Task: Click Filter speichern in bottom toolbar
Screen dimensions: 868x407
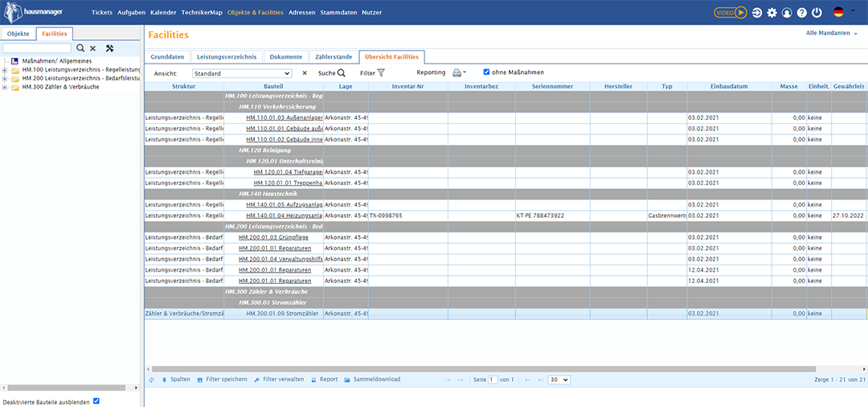Action: pyautogui.click(x=222, y=380)
